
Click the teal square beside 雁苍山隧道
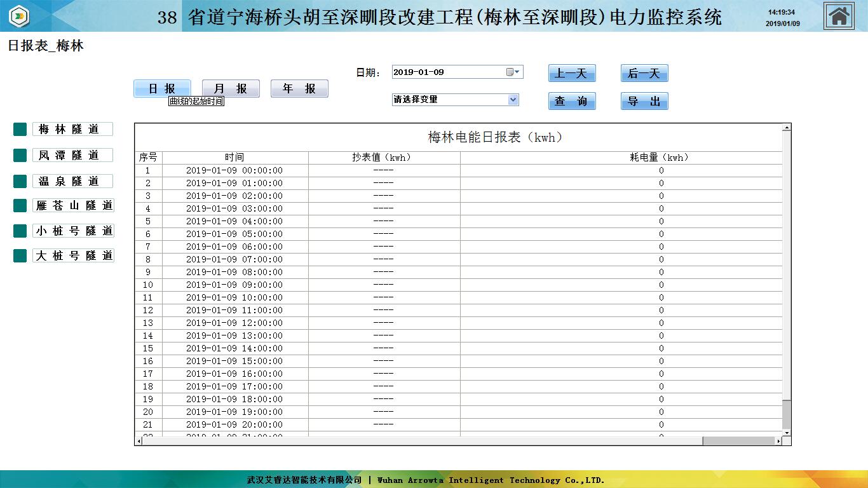click(x=20, y=206)
